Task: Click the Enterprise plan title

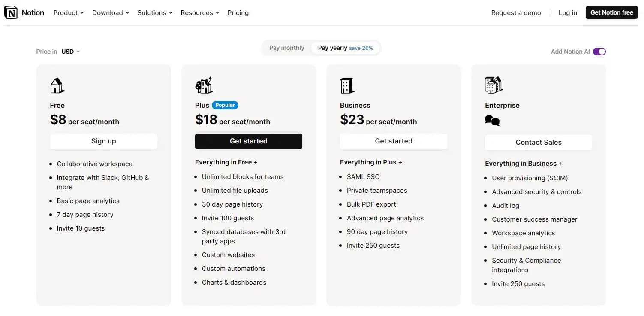Action: click(502, 106)
